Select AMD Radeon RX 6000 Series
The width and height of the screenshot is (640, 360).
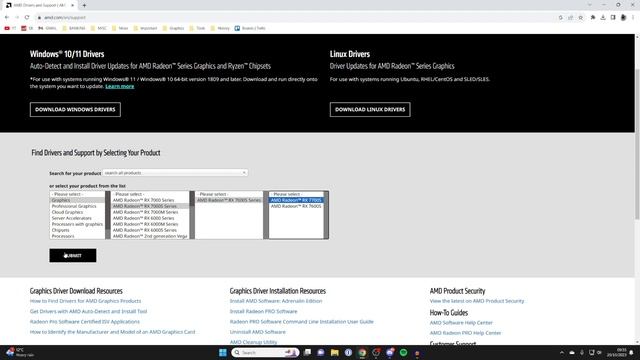150,218
